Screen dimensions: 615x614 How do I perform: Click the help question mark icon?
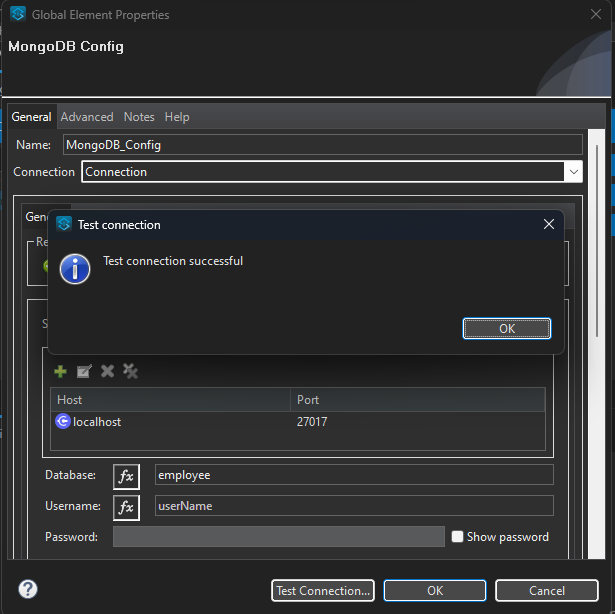[x=28, y=589]
